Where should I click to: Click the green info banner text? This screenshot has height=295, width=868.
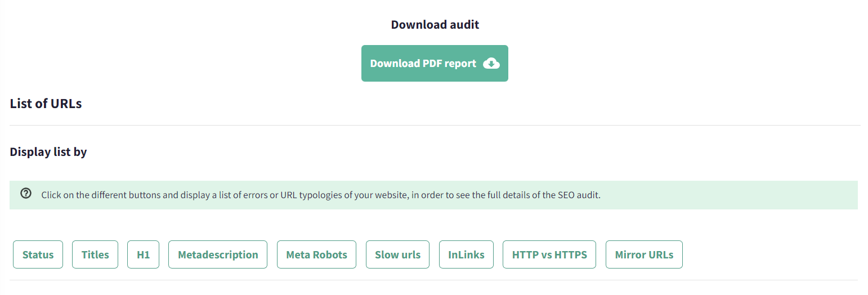321,195
